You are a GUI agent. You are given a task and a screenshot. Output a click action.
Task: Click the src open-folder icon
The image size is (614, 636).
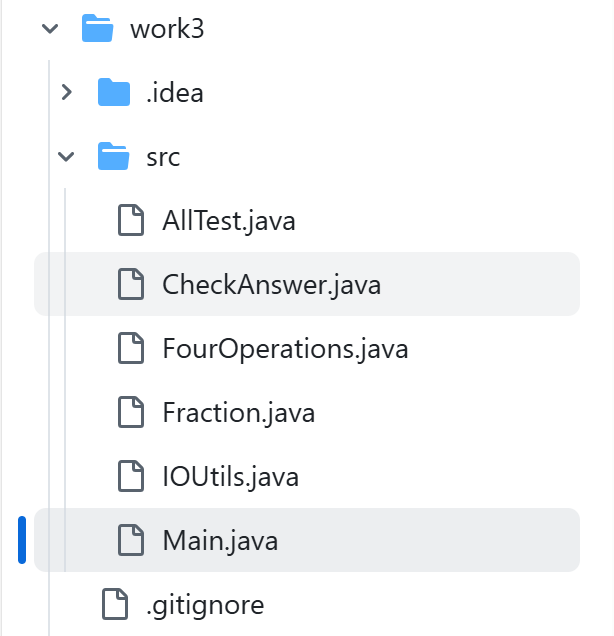tap(114, 157)
